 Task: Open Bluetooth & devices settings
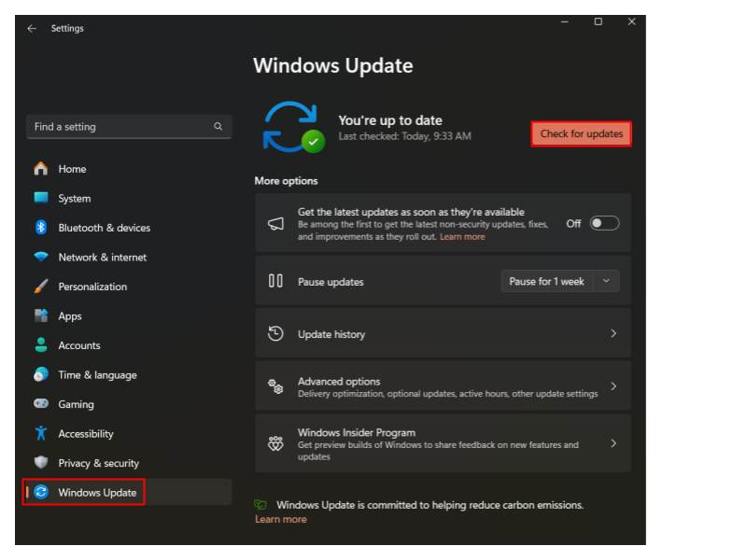[129, 228]
